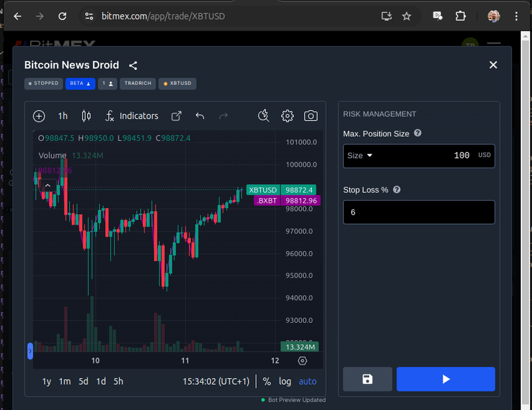Toggle auto scale
The height and width of the screenshot is (410, 532).
[x=307, y=382]
